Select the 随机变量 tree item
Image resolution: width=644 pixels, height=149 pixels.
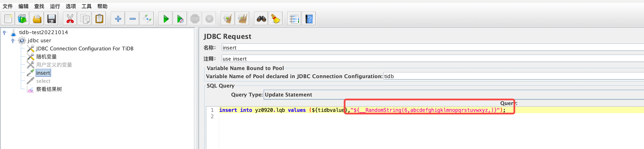click(46, 57)
